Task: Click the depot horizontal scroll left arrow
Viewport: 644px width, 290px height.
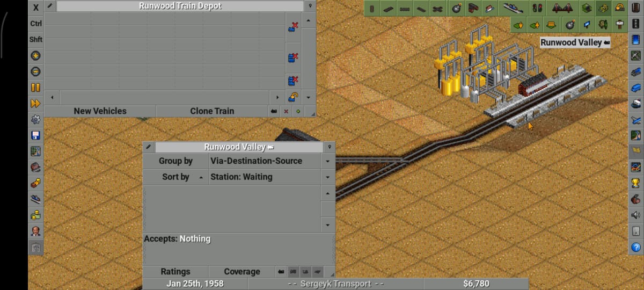Action: [x=52, y=98]
